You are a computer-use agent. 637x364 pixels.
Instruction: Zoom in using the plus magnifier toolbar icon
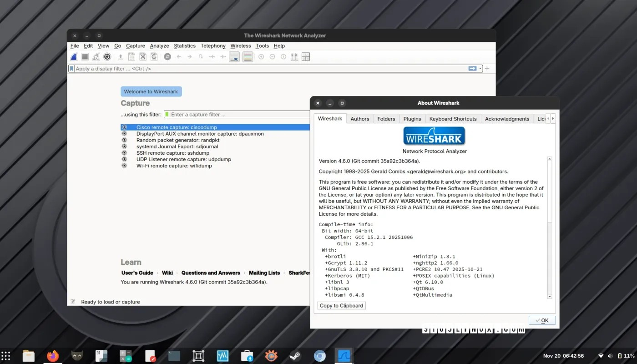[x=261, y=56]
